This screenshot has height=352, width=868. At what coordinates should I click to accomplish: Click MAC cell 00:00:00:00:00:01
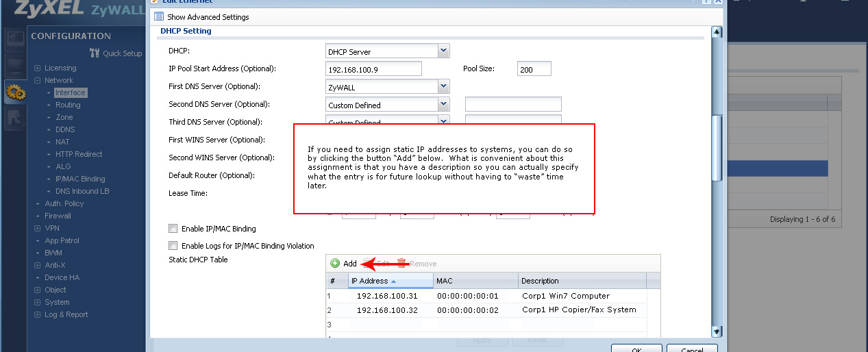476,296
